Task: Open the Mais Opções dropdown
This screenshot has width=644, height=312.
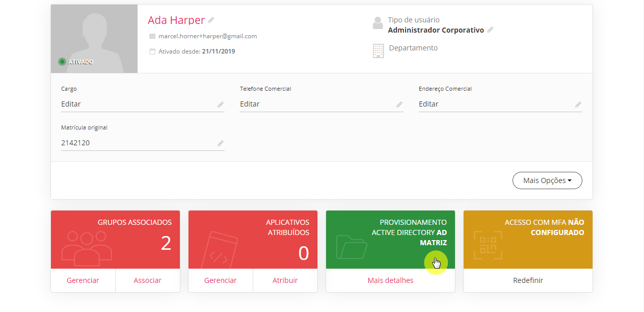Action: click(x=547, y=180)
